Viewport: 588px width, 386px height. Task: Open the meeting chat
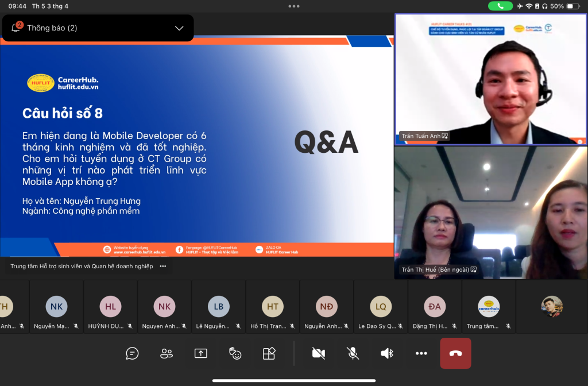pyautogui.click(x=132, y=353)
